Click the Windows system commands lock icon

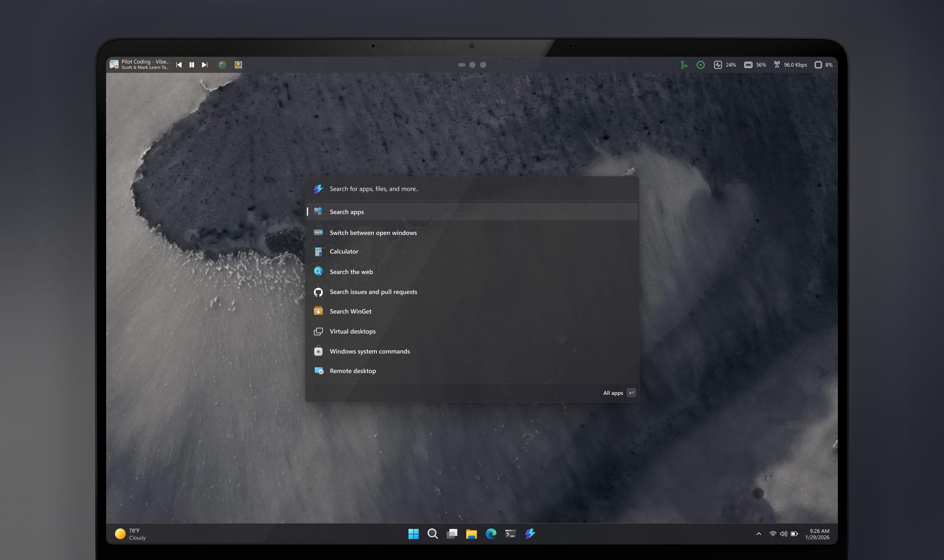(318, 351)
